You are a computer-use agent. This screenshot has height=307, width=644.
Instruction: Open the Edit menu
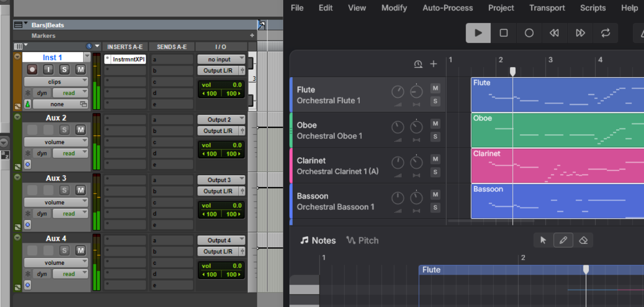(x=326, y=8)
